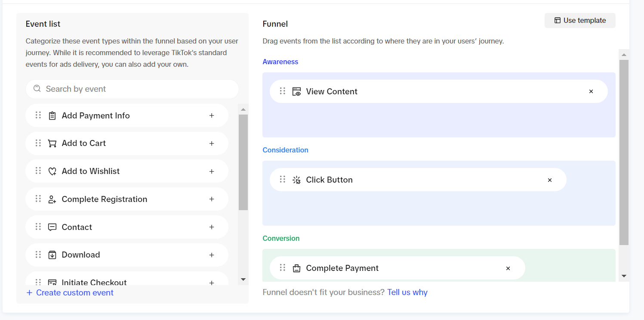Click plus icon beside Contact event
The width and height of the screenshot is (644, 320).
211,227
